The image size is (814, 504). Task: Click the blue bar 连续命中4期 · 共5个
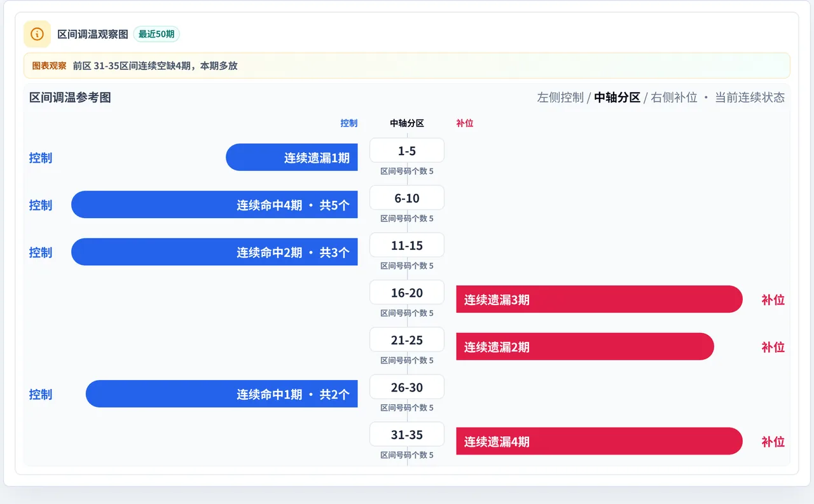214,205
